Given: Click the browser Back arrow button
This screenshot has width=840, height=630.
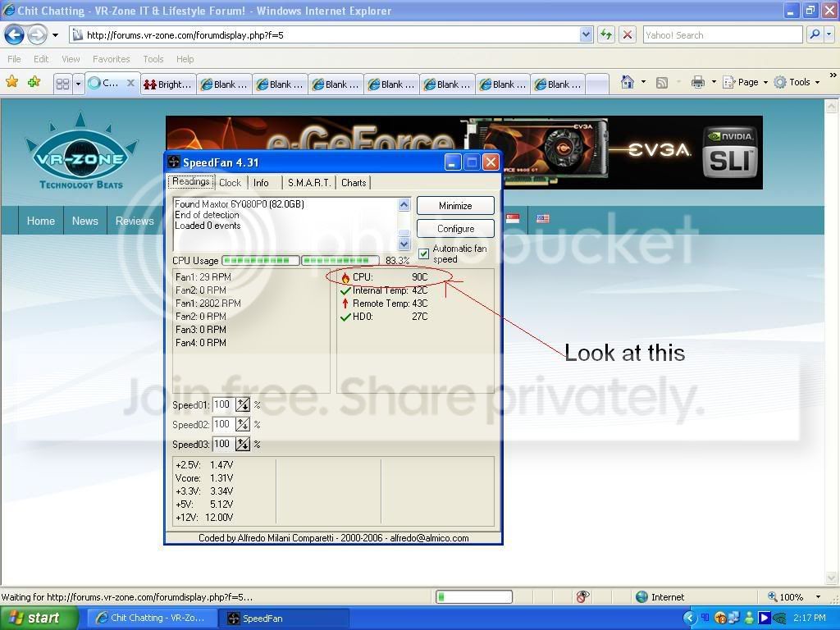Looking at the screenshot, I should pos(15,35).
